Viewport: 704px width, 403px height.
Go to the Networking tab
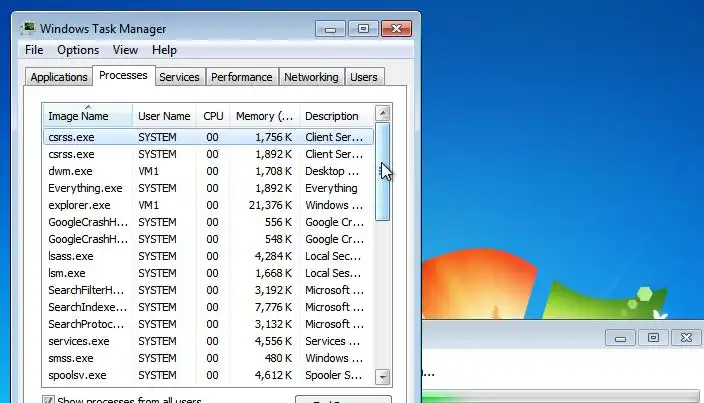(x=311, y=77)
